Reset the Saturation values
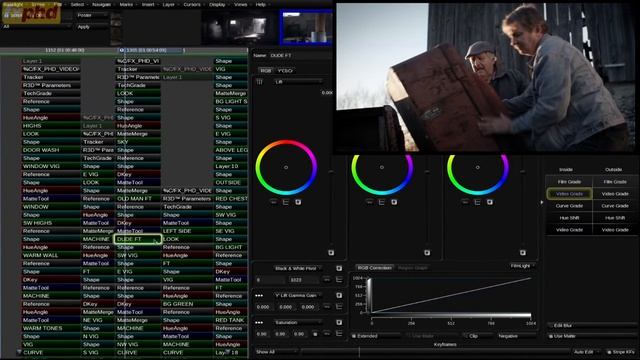640x360 pixels. 327,334
